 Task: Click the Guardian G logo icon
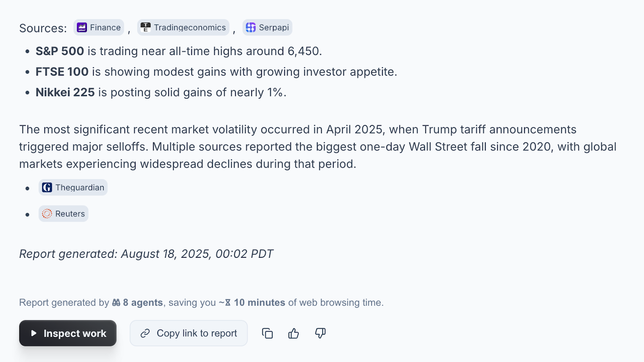click(47, 187)
